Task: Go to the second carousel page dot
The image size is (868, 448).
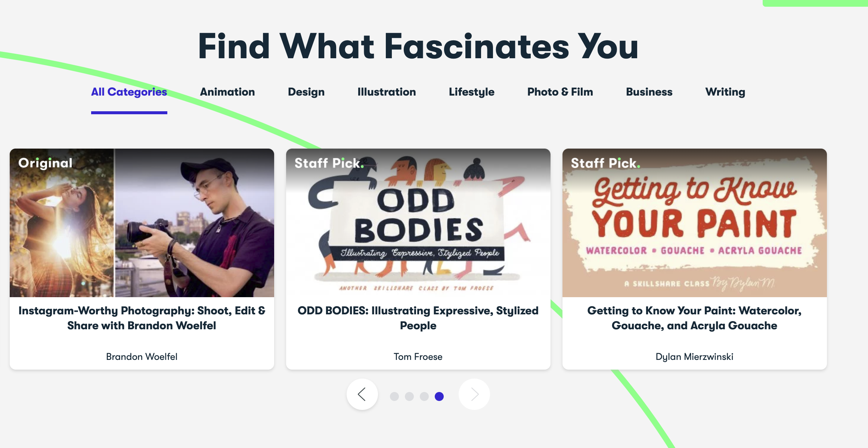Action: 409,396
